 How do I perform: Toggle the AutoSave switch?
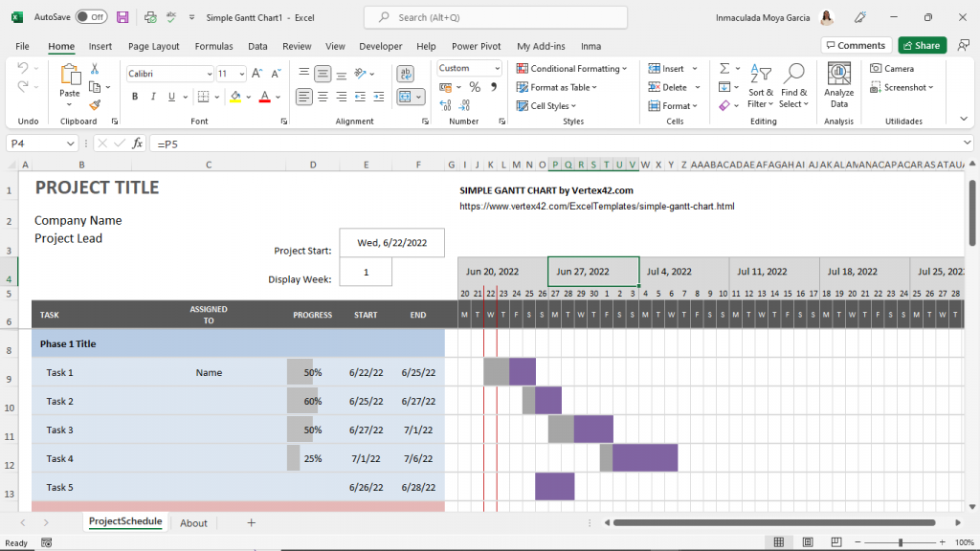pyautogui.click(x=91, y=17)
